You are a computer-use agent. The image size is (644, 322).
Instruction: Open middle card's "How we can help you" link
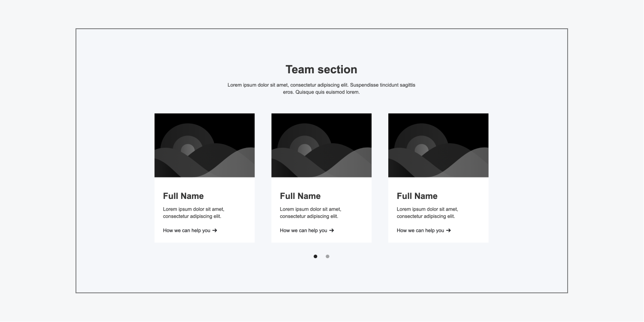303,231
